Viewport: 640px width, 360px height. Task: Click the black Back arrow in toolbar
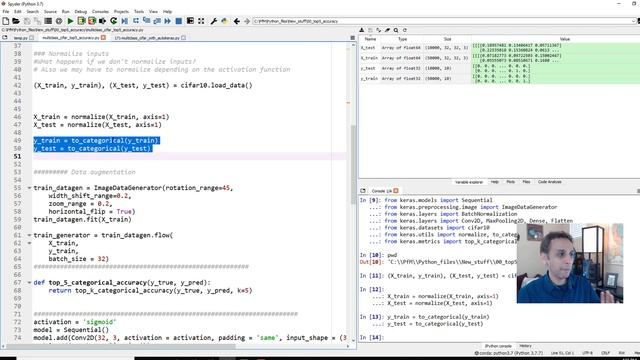point(236,21)
